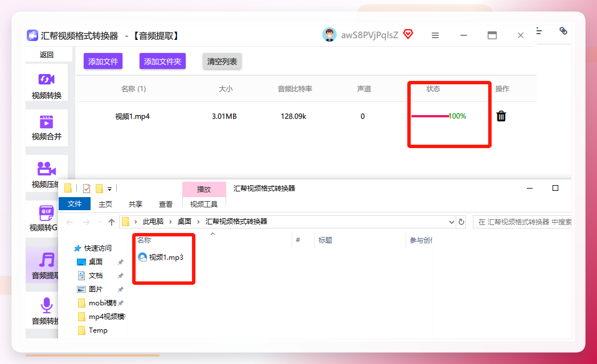Open recent locations dropdown arrow
The width and height of the screenshot is (597, 364).
(100, 222)
